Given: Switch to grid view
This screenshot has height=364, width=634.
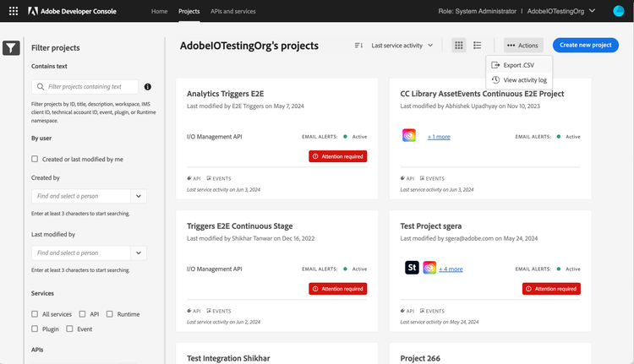Looking at the screenshot, I should coord(458,46).
